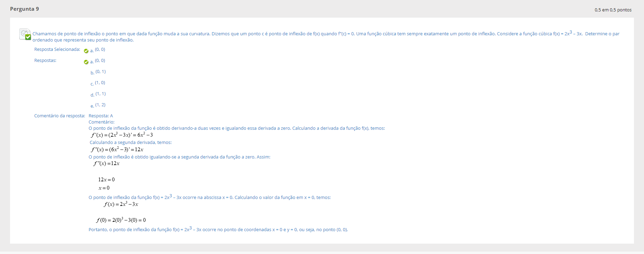
Task: Select the Pergunta 9 heading
Action: coord(25,9)
